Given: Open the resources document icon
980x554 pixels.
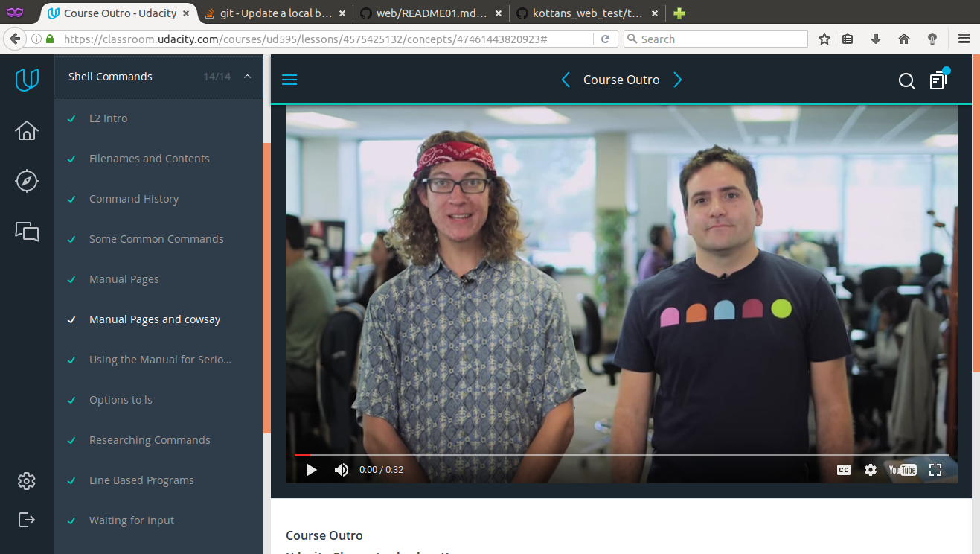Looking at the screenshot, I should click(938, 80).
